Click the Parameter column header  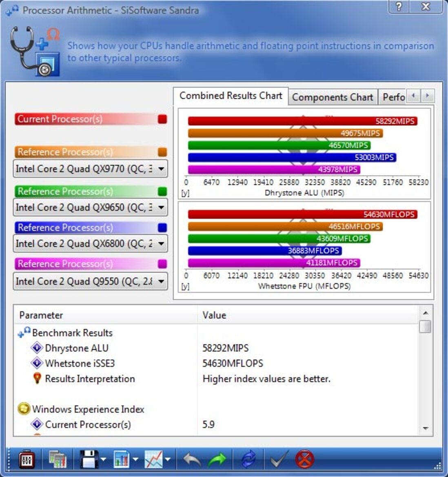click(105, 315)
